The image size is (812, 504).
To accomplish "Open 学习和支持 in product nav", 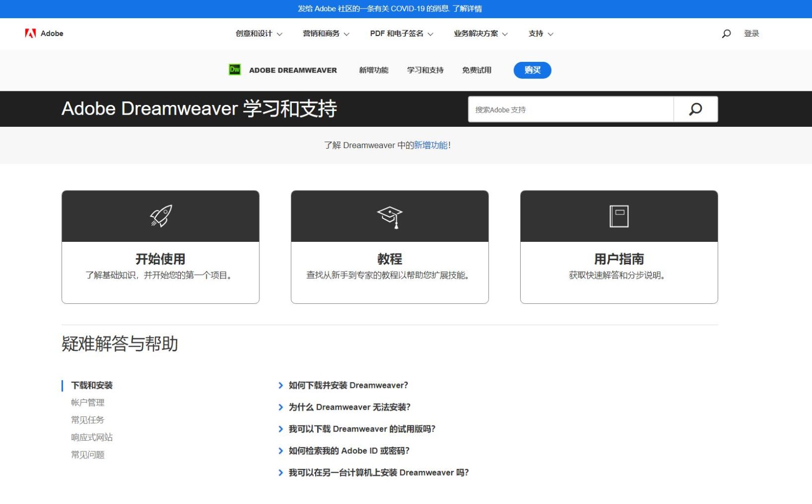I will click(x=425, y=70).
